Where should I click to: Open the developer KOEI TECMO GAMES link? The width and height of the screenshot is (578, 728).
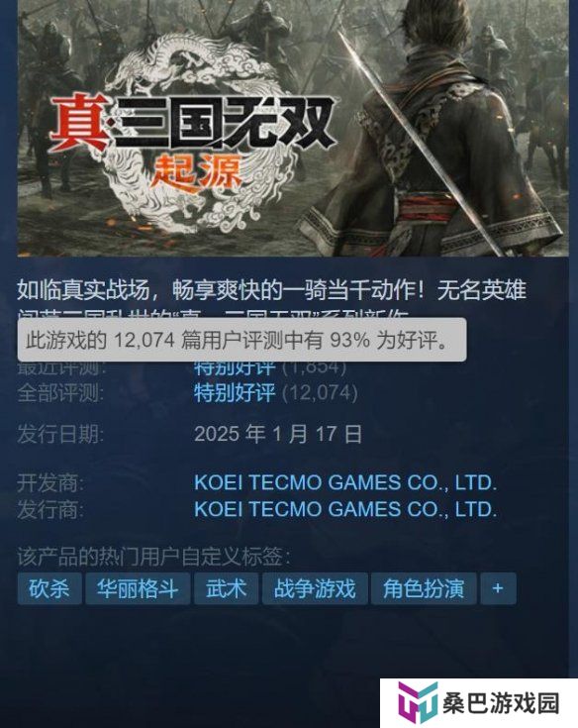pyautogui.click(x=345, y=483)
